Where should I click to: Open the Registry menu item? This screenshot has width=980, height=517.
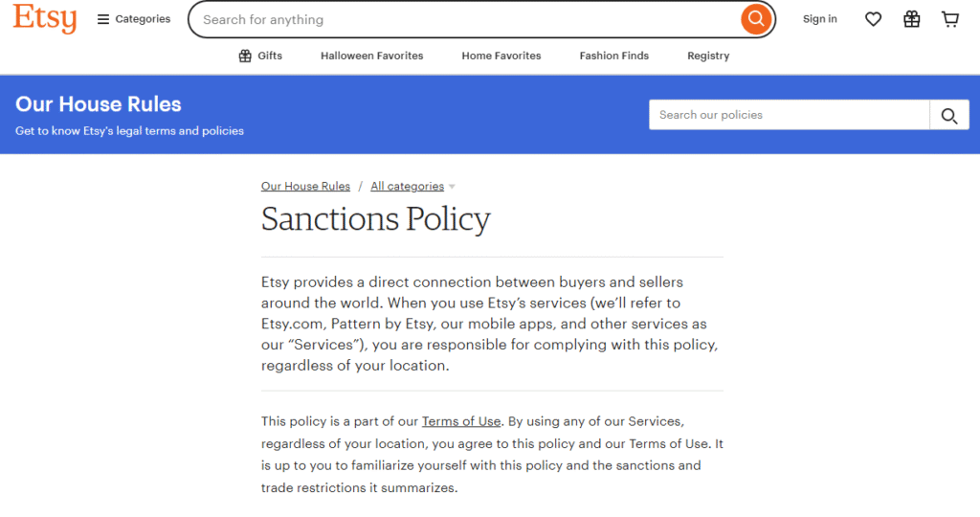coord(708,56)
